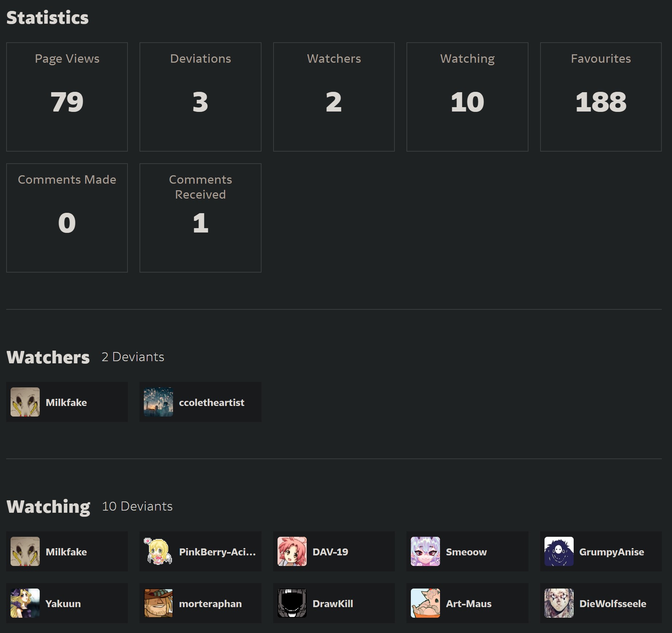Select the Page Views stat card

point(67,97)
